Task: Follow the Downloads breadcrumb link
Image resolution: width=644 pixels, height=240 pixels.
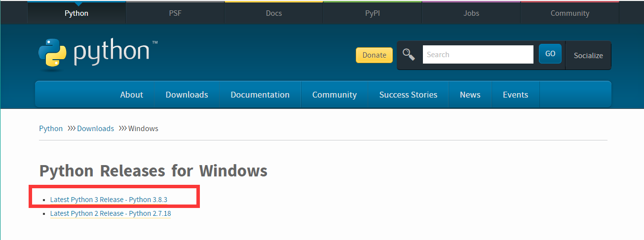Action: 96,129
